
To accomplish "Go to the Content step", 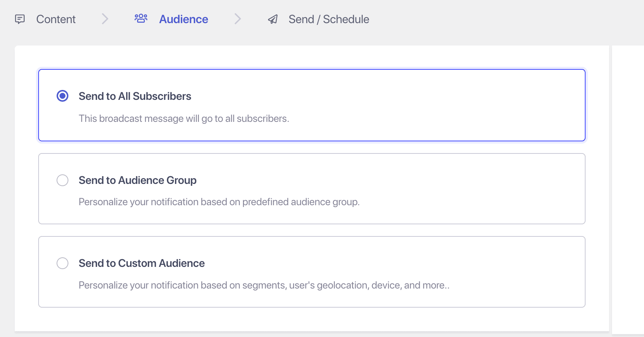I will 56,19.
